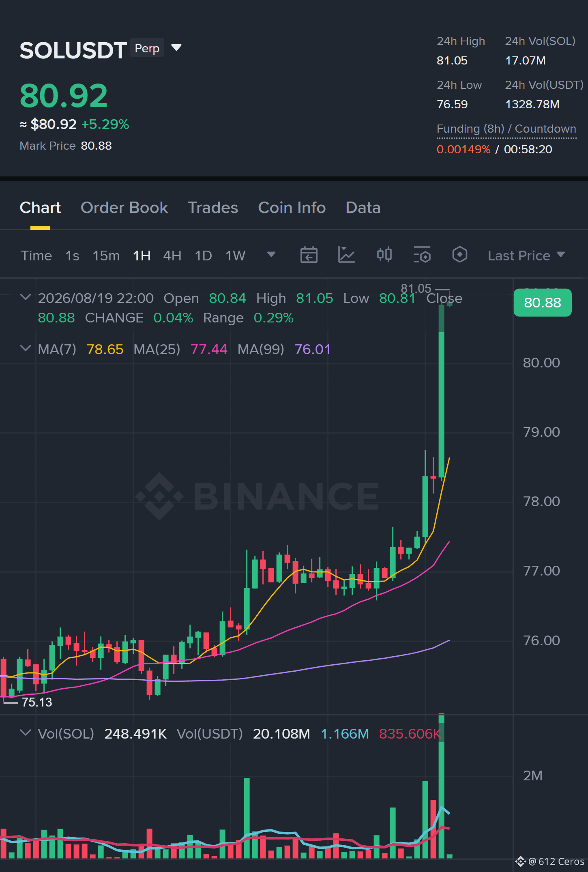Click the Vol(SOL) value 248.491K
This screenshot has width=588, height=872.
click(x=135, y=734)
